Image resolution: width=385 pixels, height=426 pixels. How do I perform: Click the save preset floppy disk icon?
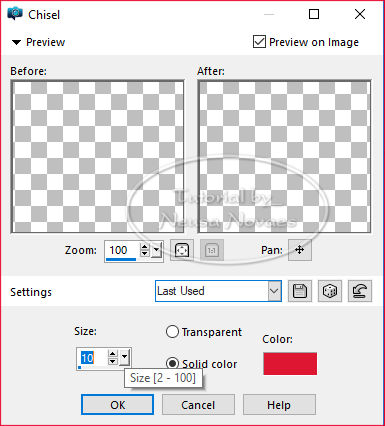tap(300, 291)
